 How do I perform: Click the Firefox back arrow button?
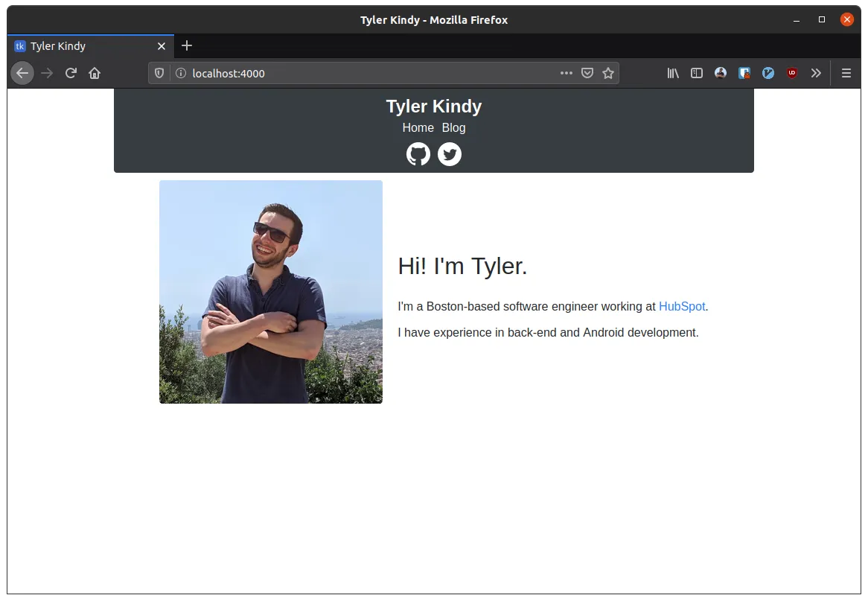point(22,73)
